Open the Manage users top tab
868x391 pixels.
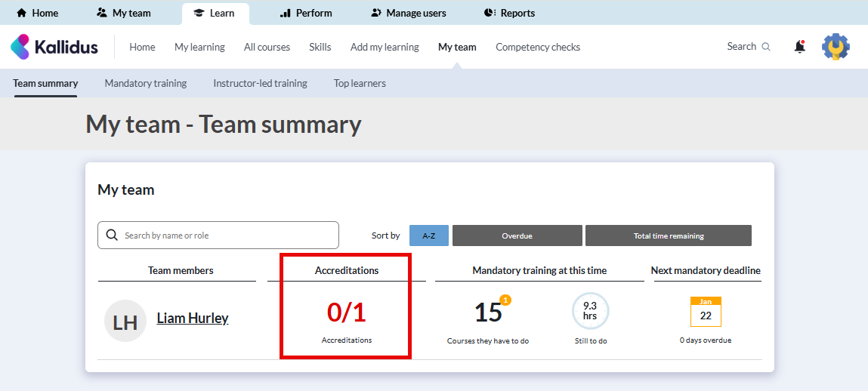409,13
